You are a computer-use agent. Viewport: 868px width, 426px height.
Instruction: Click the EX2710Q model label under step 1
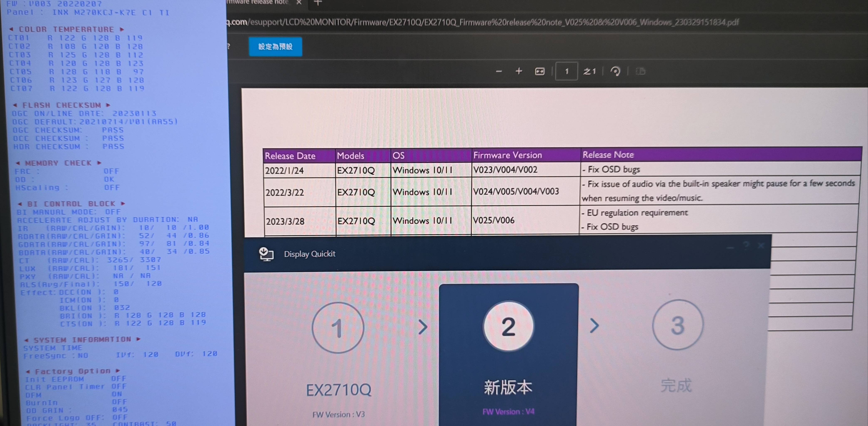(338, 390)
